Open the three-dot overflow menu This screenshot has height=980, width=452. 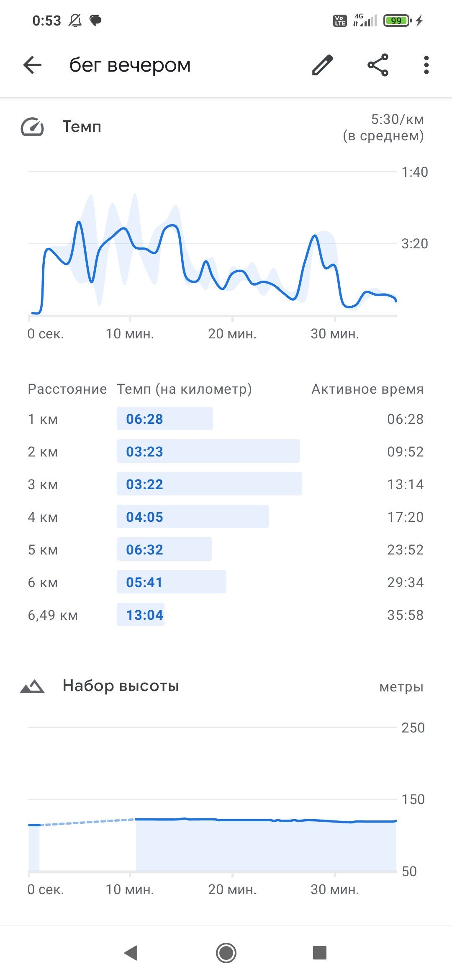pyautogui.click(x=426, y=65)
